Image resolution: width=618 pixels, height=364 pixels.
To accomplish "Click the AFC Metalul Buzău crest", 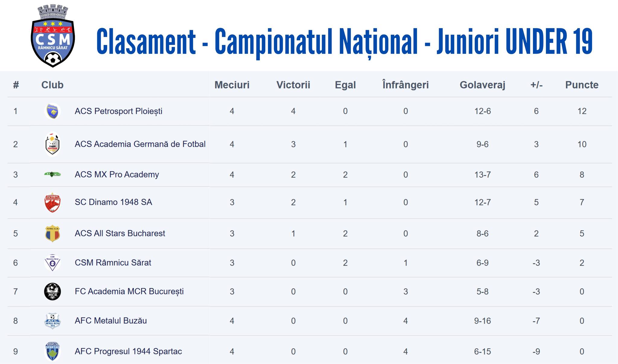I will tap(53, 321).
